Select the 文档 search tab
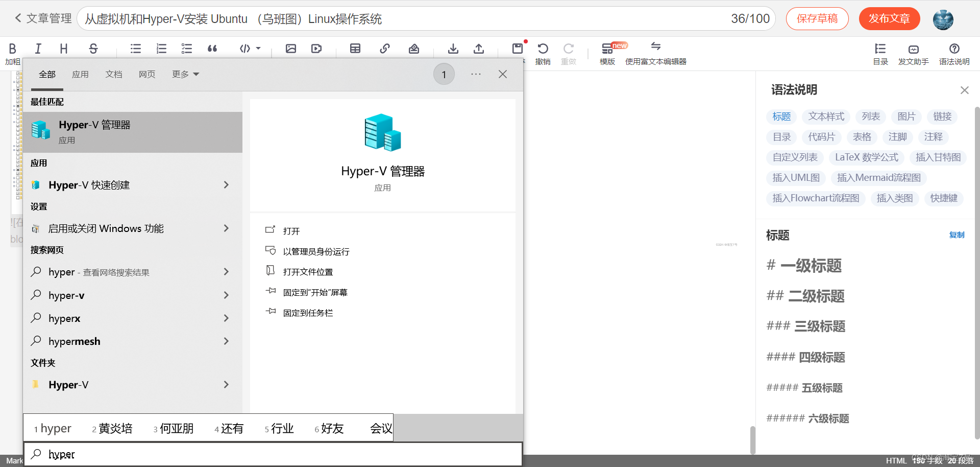This screenshot has width=980, height=467. (114, 75)
